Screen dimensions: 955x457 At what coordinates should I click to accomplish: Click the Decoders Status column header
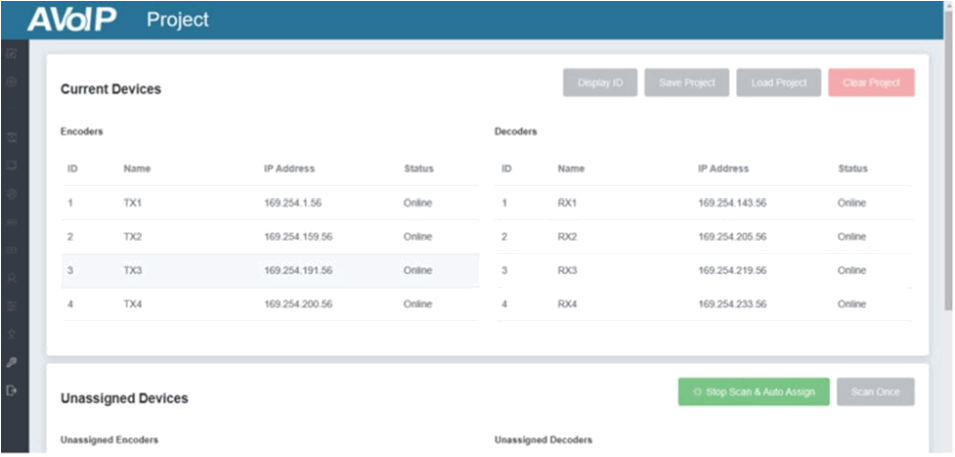pyautogui.click(x=853, y=169)
